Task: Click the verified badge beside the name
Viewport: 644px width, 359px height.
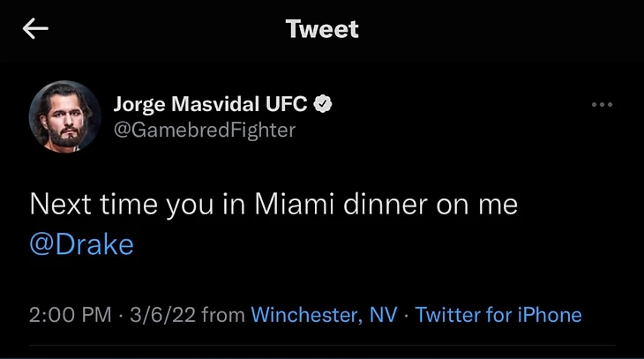Action: 324,105
